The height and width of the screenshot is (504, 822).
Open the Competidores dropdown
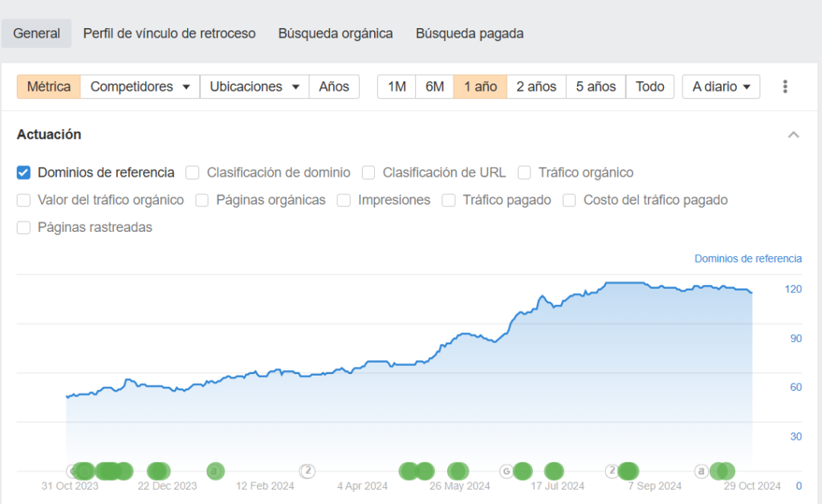[140, 87]
